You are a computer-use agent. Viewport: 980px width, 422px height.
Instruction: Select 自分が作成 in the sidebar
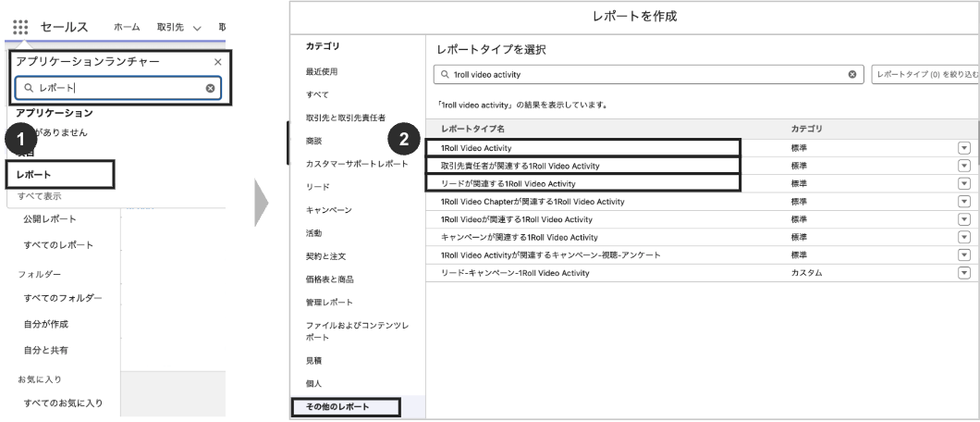(45, 325)
